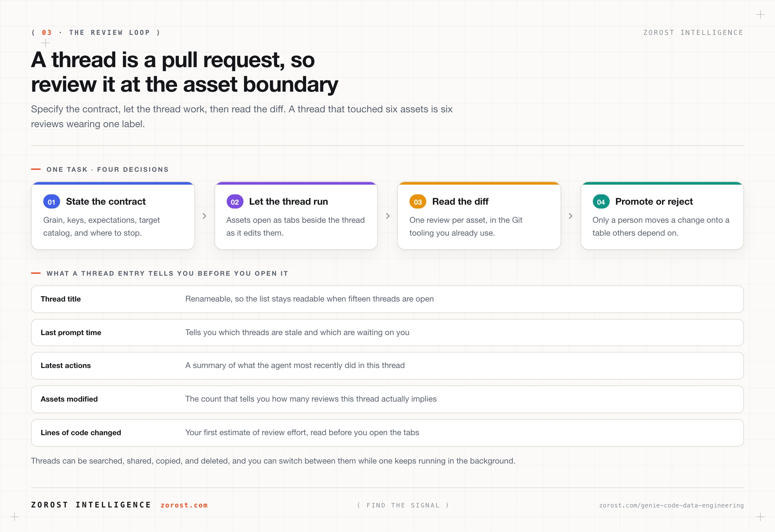Click the Last prompt time row label

tap(71, 333)
